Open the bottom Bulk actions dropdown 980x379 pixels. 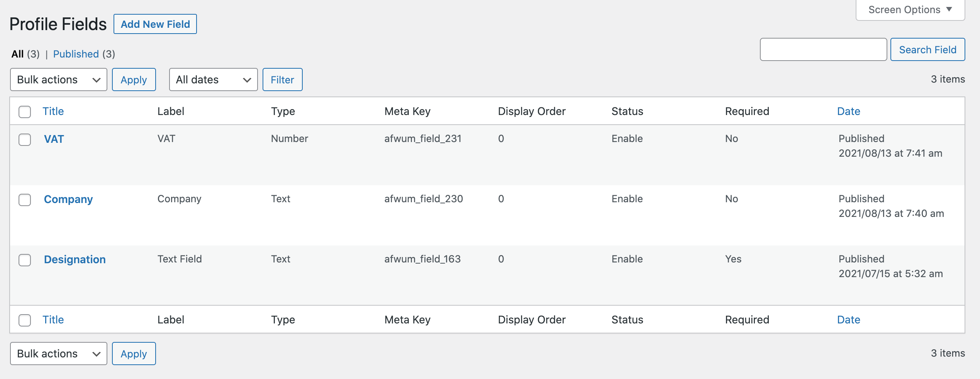pyautogui.click(x=58, y=353)
